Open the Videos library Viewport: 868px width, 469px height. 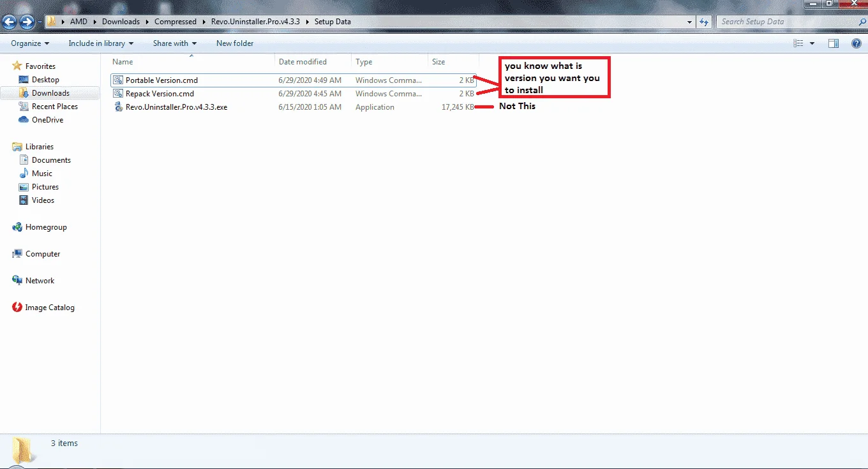(x=43, y=200)
